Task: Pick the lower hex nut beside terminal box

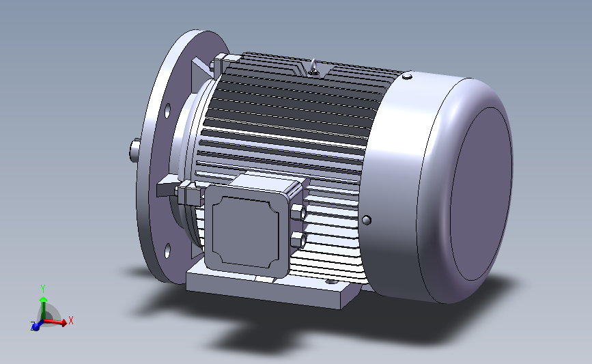Action: pyautogui.click(x=298, y=240)
